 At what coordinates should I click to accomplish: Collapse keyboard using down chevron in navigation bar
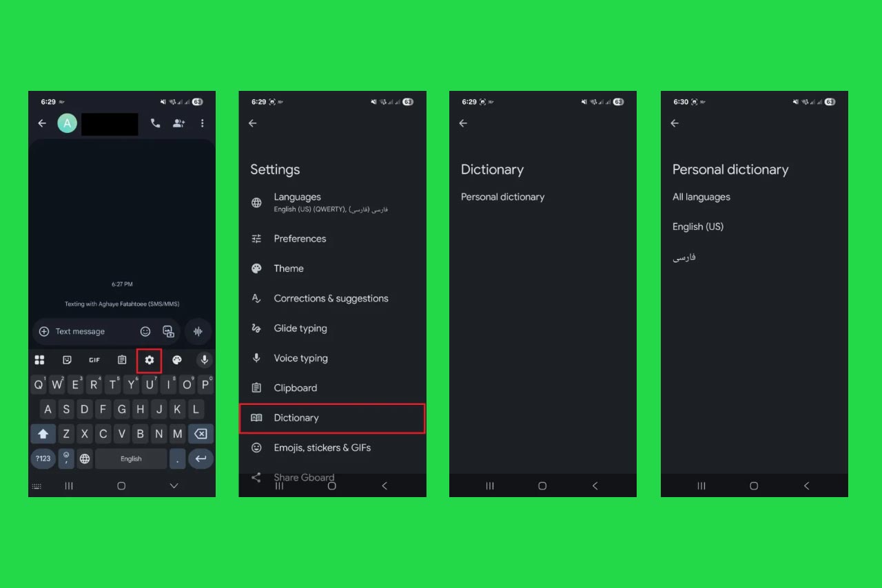174,486
